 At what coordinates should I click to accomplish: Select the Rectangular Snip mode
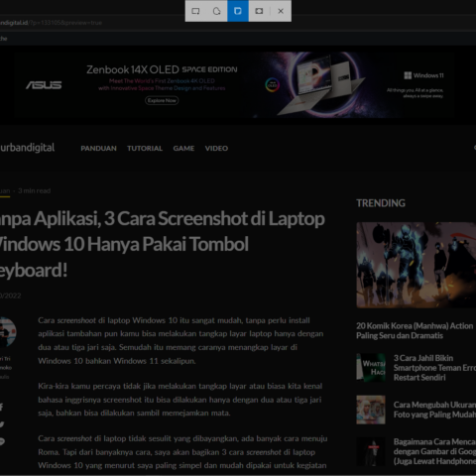click(x=195, y=11)
